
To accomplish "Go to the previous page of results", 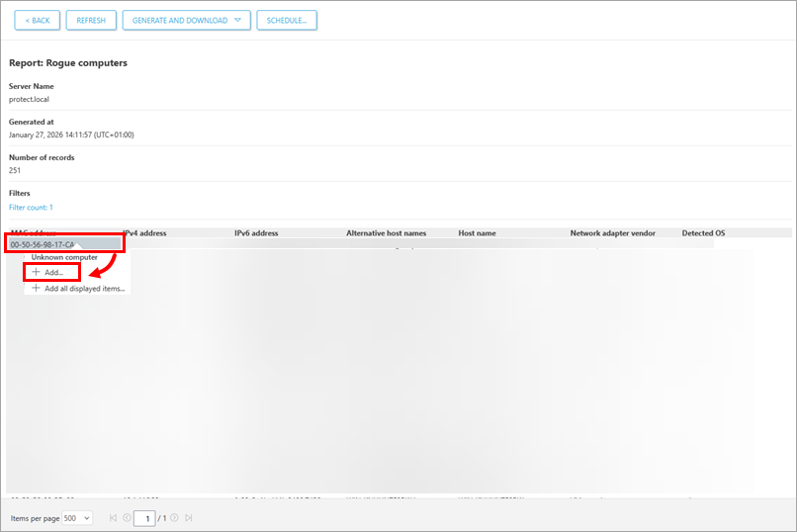I will tap(127, 518).
